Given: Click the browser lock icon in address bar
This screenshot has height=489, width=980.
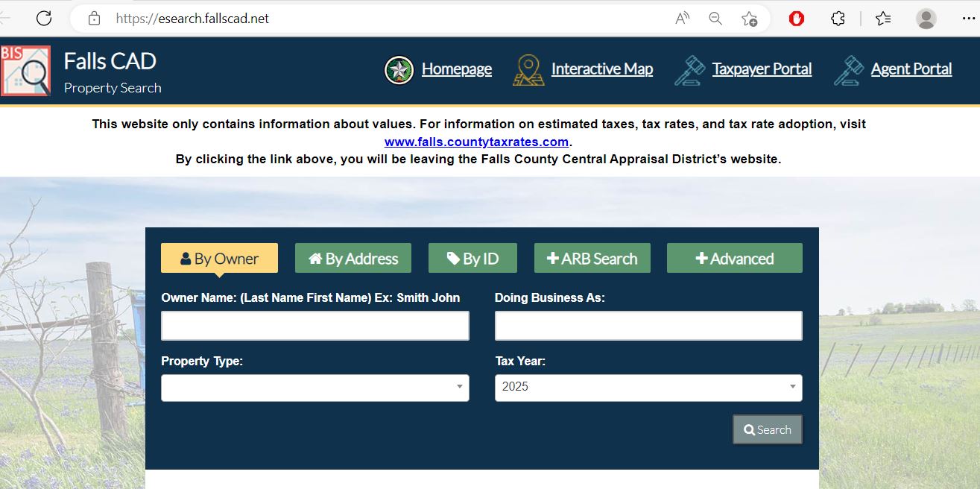Looking at the screenshot, I should [94, 18].
